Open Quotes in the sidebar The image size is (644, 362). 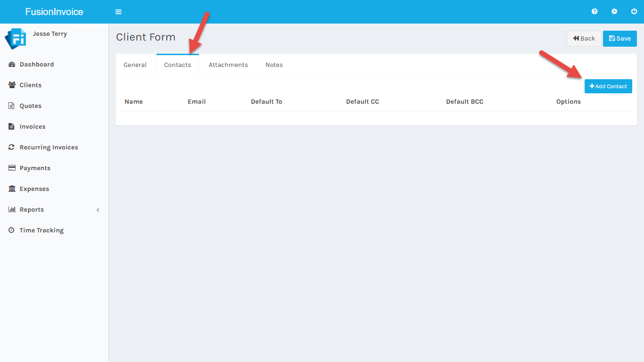(31, 106)
